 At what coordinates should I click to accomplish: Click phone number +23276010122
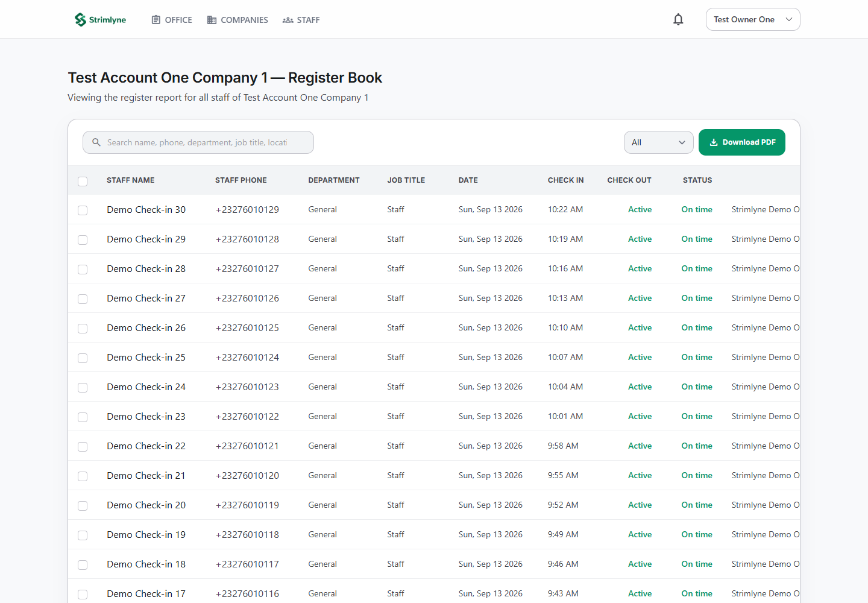(x=247, y=417)
